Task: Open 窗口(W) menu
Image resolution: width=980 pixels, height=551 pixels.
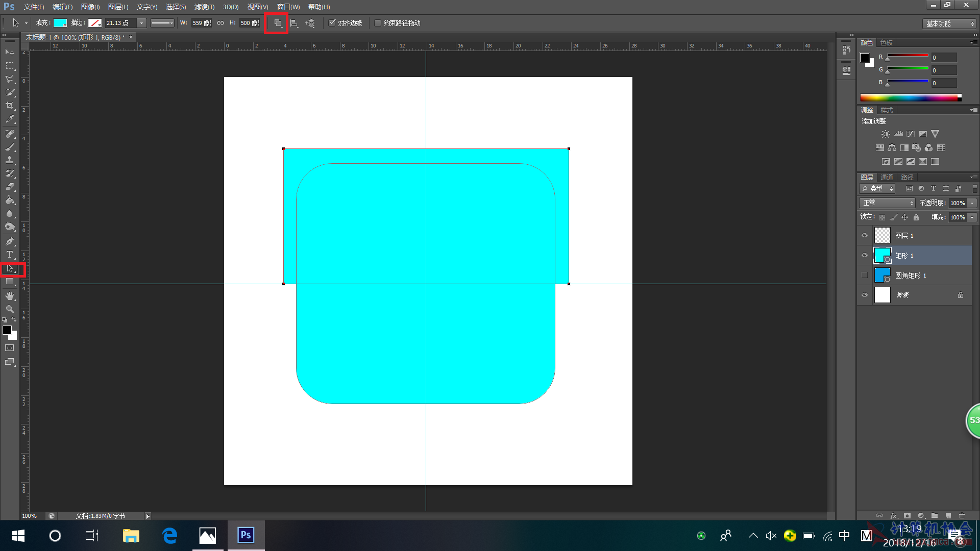Action: 288,7
